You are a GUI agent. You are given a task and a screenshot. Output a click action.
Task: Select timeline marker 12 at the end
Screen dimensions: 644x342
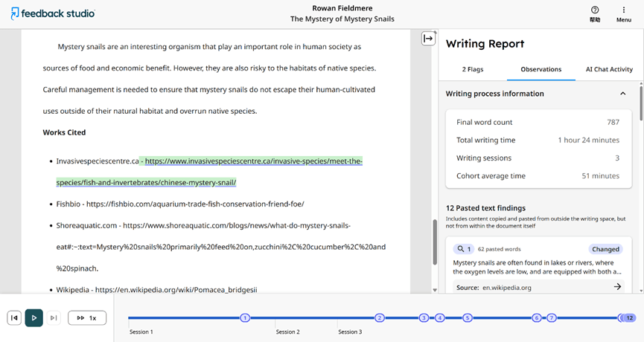tap(629, 317)
